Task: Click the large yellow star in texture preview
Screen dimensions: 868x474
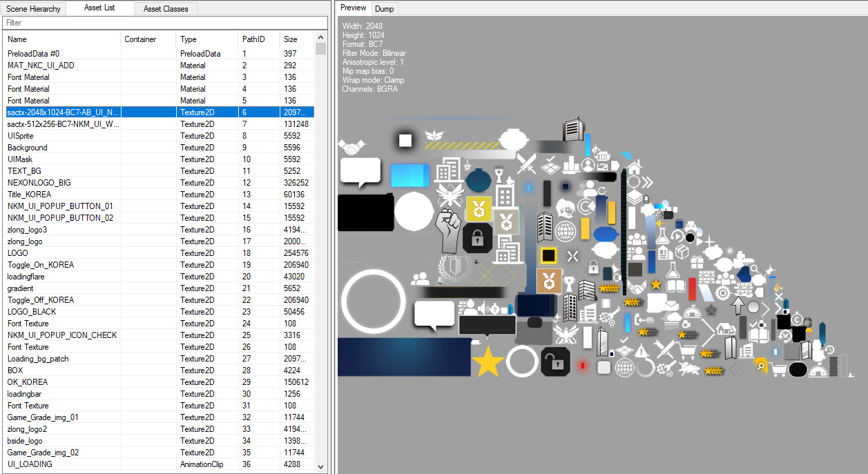Action: click(488, 362)
